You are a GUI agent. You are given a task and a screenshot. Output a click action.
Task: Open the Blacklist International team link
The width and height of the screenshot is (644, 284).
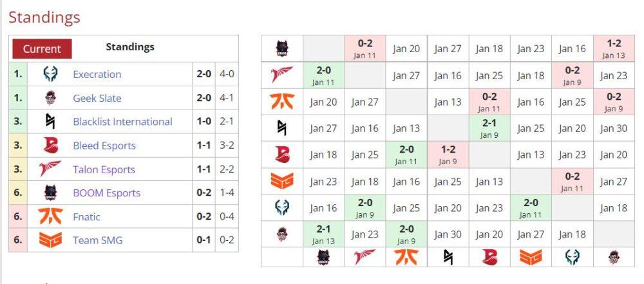(x=122, y=122)
